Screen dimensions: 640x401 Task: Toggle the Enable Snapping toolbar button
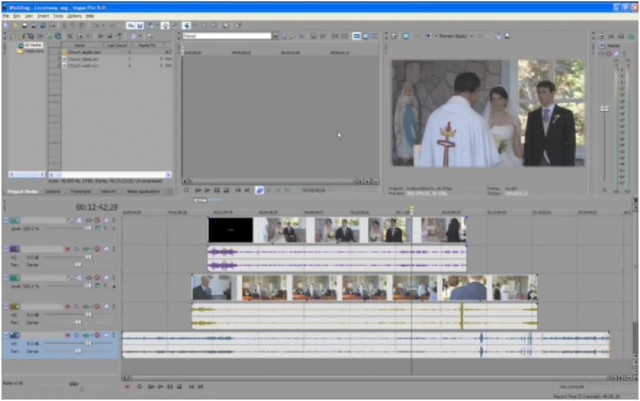pyautogui.click(x=131, y=25)
